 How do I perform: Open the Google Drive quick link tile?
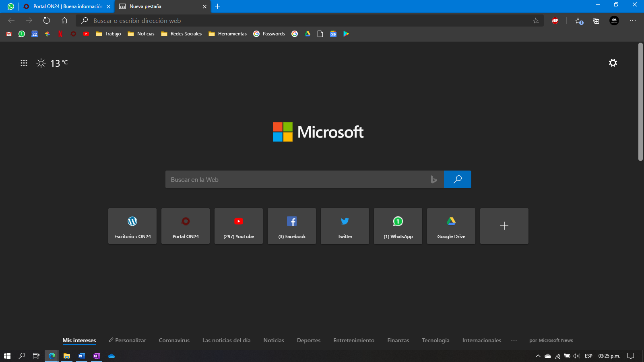[x=451, y=226]
